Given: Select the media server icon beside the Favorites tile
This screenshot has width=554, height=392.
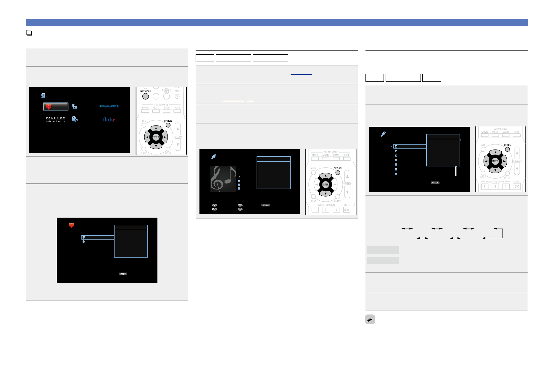Looking at the screenshot, I should point(74,106).
